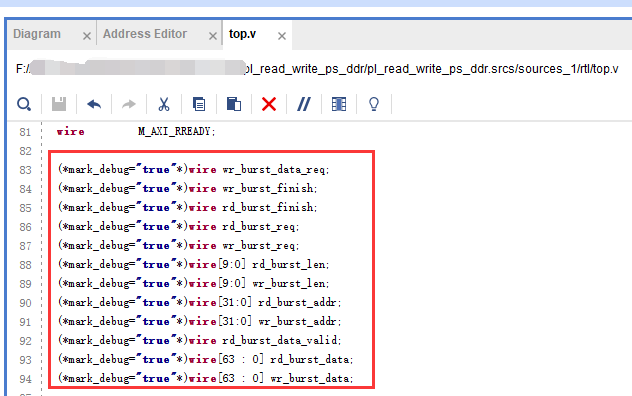The height and width of the screenshot is (396, 632).
Task: Click the top.v file path text
Action: pyautogui.click(x=317, y=69)
